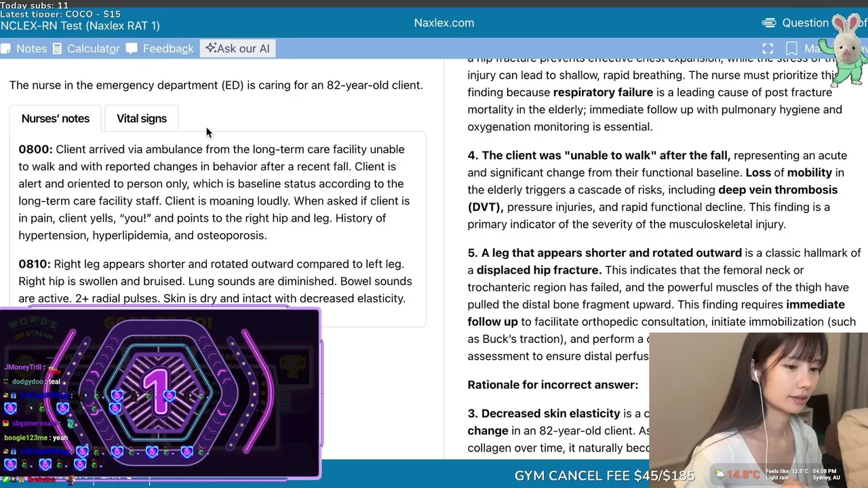
Task: Click the streamer webcam overlay
Action: [758, 410]
